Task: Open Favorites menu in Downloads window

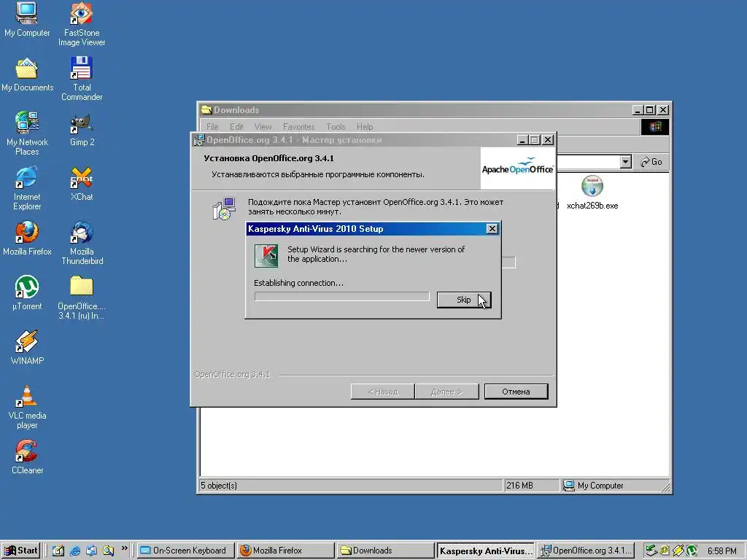Action: point(298,127)
